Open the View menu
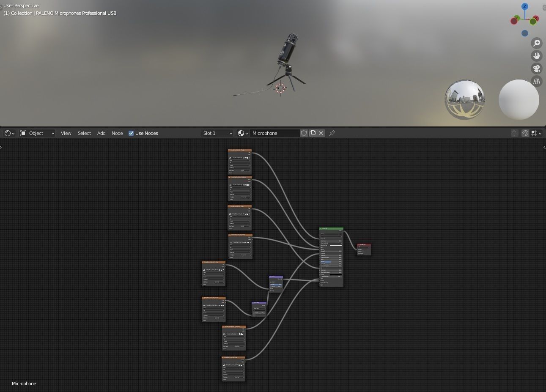The width and height of the screenshot is (546, 392). (66, 133)
